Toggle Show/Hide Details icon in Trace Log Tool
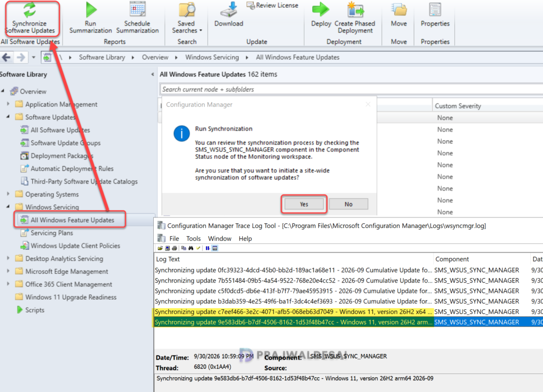 [215, 248]
